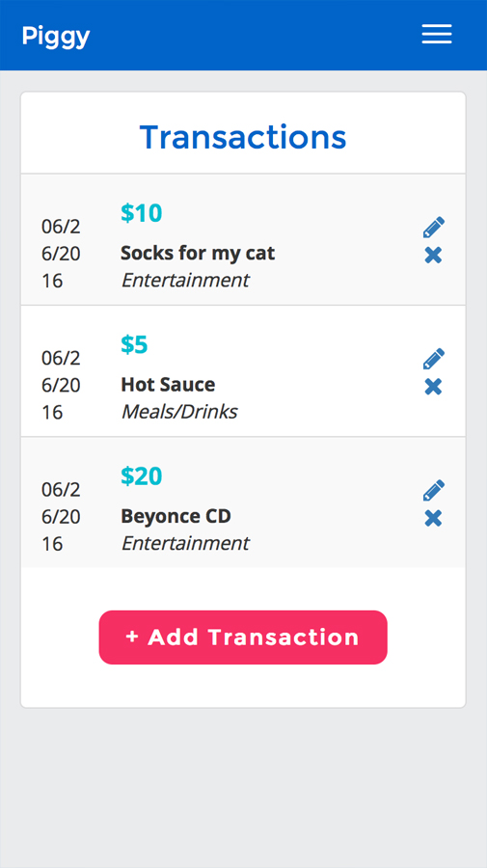
Task: Edit the Socks for my cat transaction
Action: click(x=434, y=228)
